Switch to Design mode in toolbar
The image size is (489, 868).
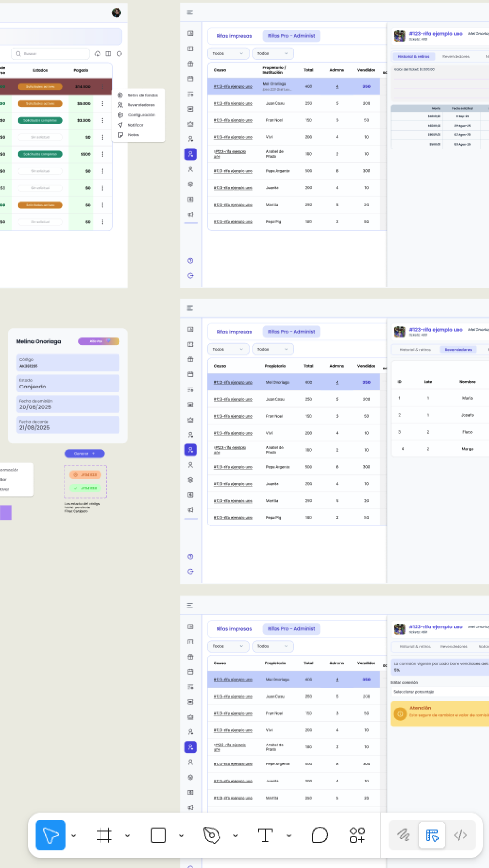pos(432,835)
